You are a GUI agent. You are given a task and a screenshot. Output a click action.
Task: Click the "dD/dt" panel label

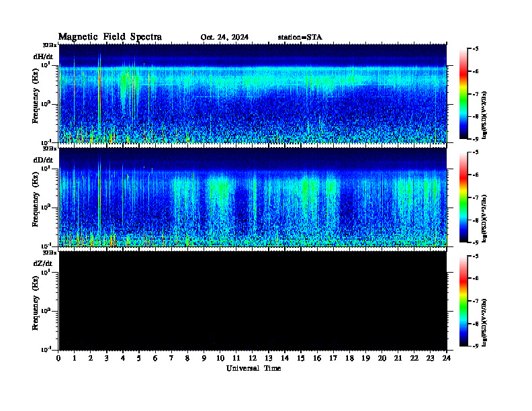[x=43, y=160]
